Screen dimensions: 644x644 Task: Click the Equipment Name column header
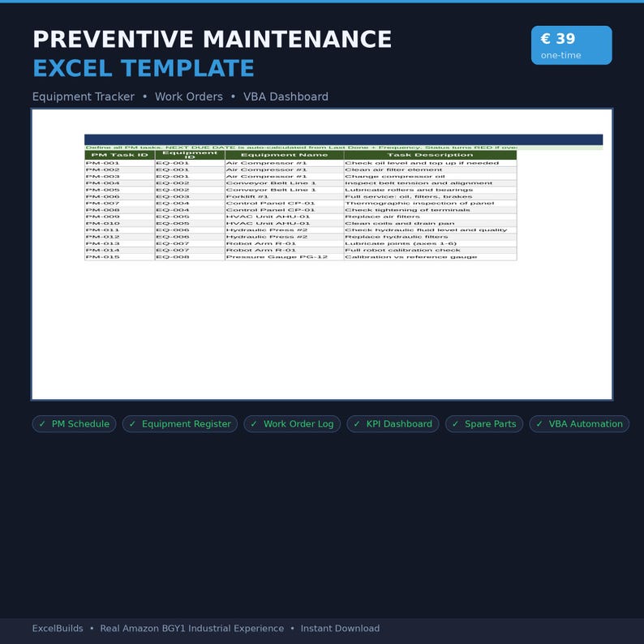[284, 155]
